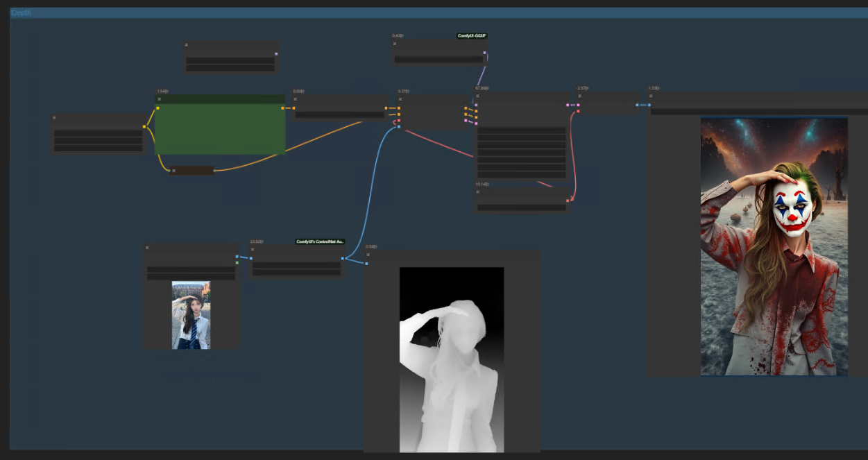
Task: Open the widget field in ComfyUI-GGUF node
Action: tap(439, 60)
